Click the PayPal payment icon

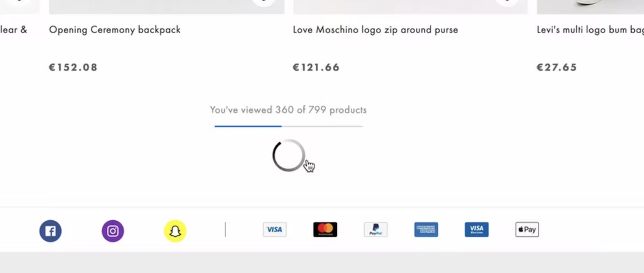pos(376,230)
